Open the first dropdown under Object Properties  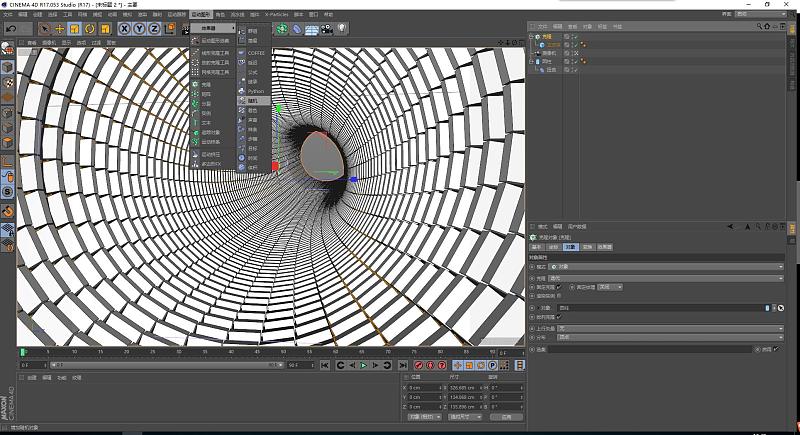pos(660,267)
